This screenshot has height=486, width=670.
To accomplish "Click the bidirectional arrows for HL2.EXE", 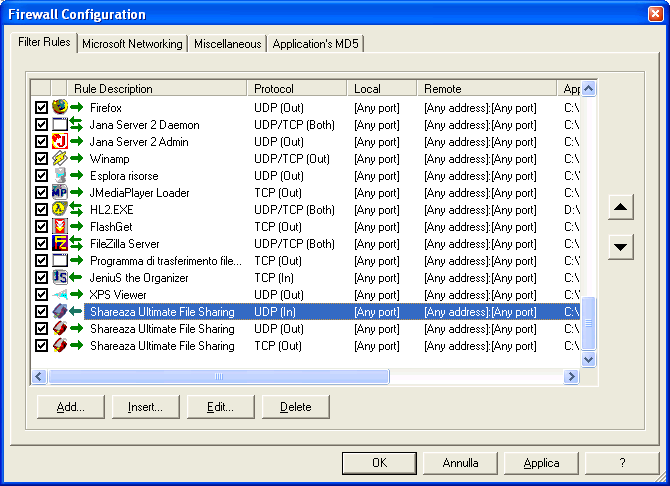I will coord(76,209).
